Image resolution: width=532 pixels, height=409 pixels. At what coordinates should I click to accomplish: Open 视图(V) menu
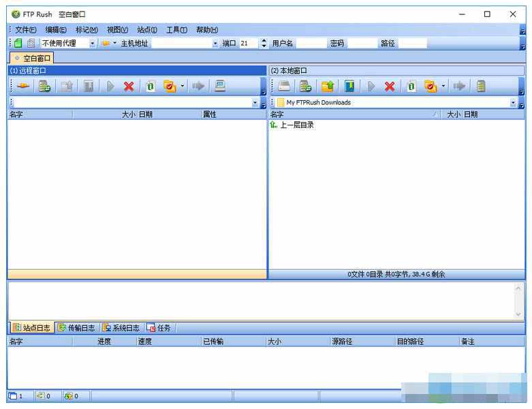point(117,30)
